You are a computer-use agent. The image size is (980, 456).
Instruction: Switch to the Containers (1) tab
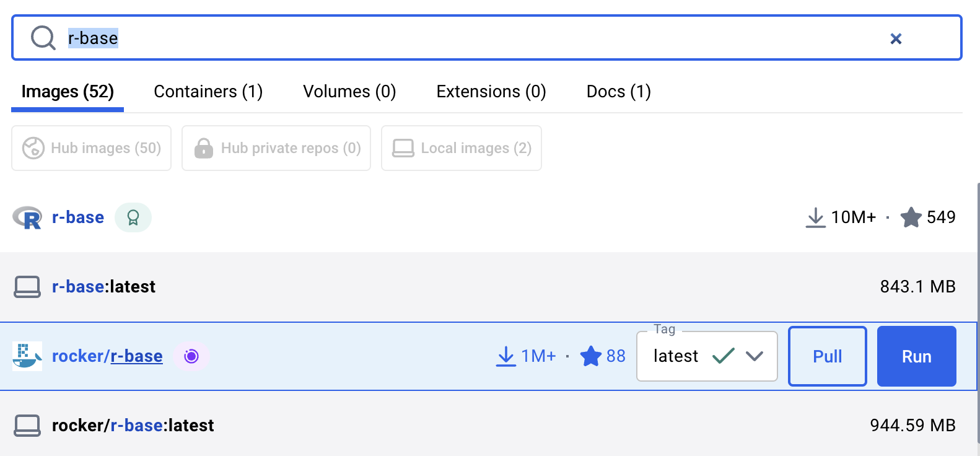(x=208, y=92)
